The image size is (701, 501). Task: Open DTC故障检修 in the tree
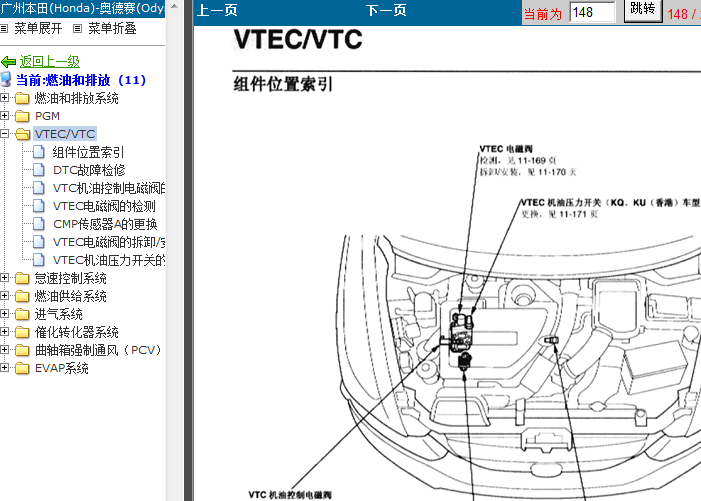pyautogui.click(x=89, y=170)
